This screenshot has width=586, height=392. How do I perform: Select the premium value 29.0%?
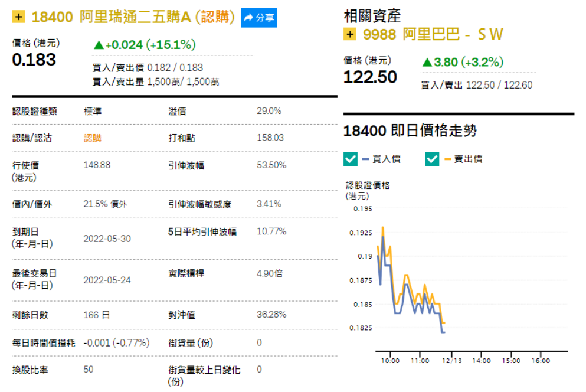269,111
